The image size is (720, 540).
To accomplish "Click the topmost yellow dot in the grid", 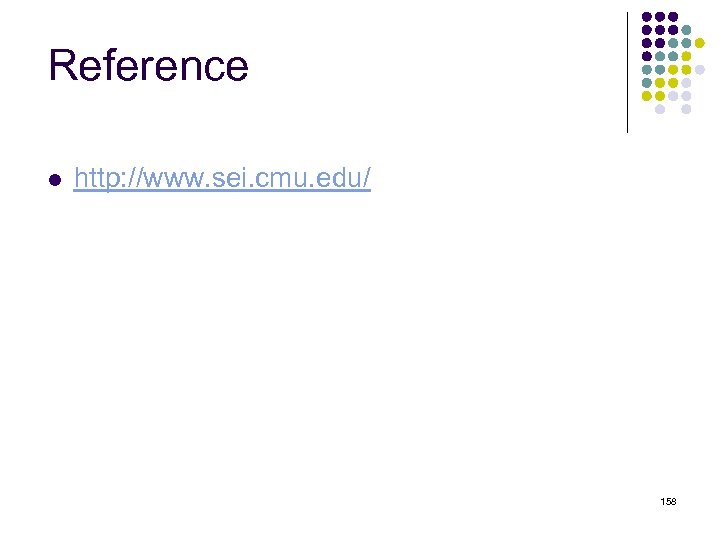I will click(x=699, y=43).
